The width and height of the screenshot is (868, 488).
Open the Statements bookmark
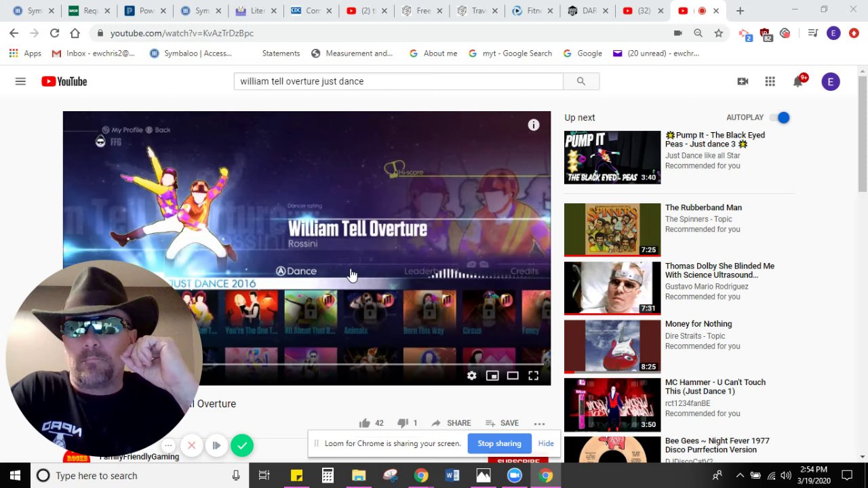281,54
